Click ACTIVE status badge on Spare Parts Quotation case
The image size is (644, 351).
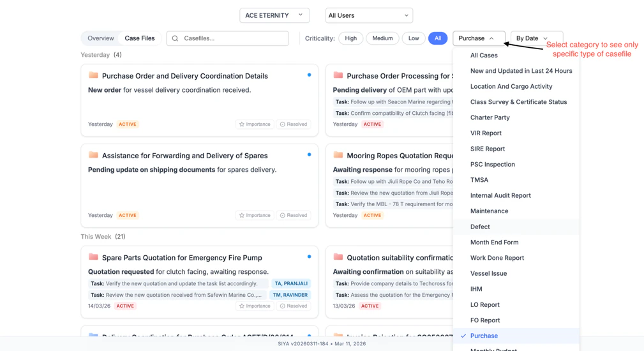click(125, 306)
